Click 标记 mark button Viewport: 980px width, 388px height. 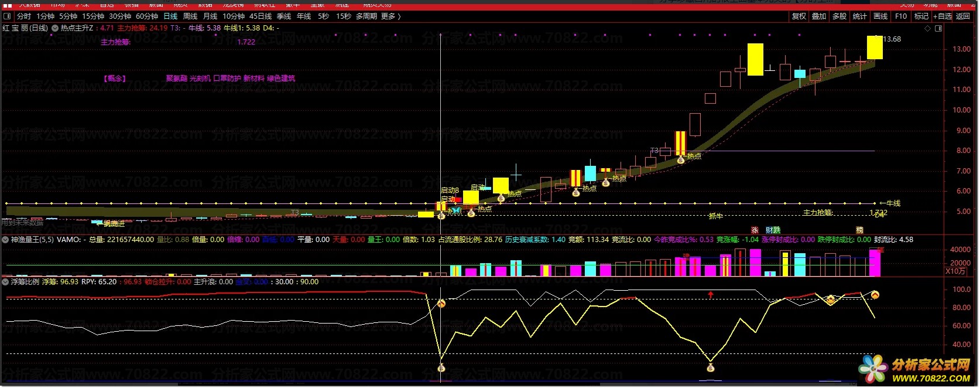(921, 16)
